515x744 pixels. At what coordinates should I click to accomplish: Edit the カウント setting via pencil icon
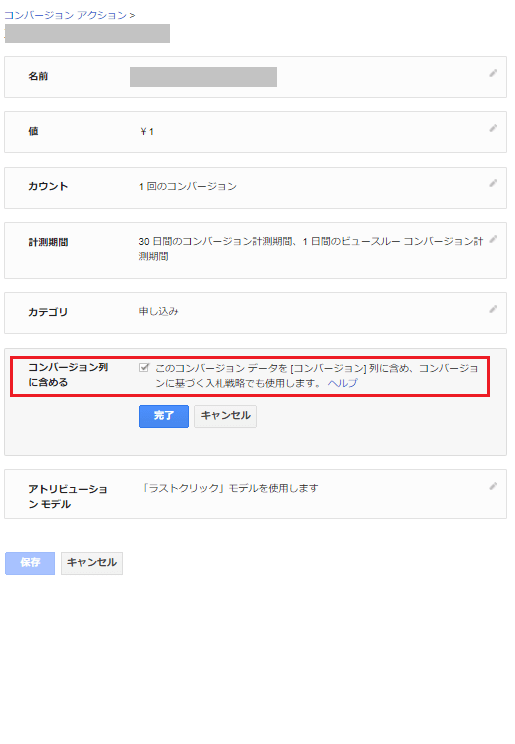(x=493, y=183)
